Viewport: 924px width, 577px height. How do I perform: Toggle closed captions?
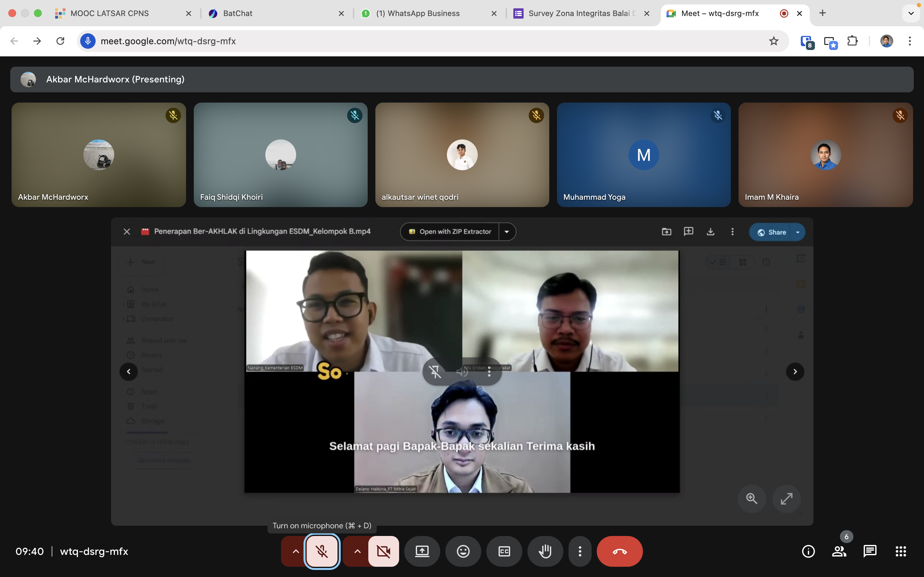(x=504, y=551)
